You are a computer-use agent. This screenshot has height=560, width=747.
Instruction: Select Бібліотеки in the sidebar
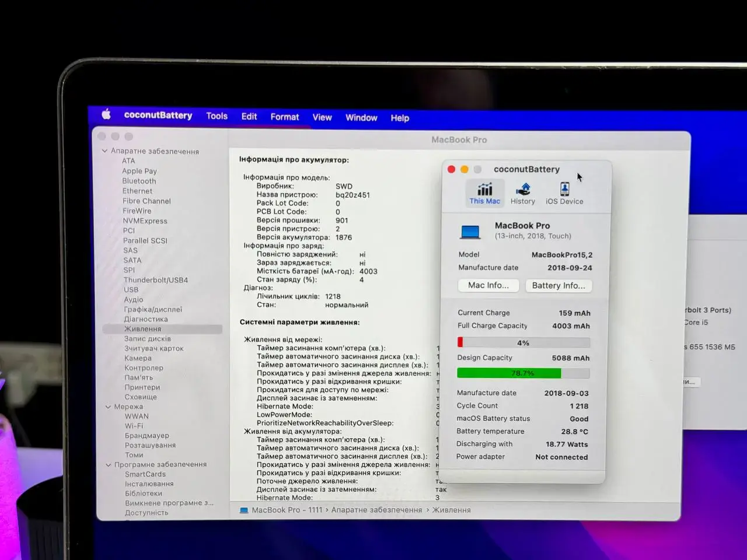(x=144, y=494)
